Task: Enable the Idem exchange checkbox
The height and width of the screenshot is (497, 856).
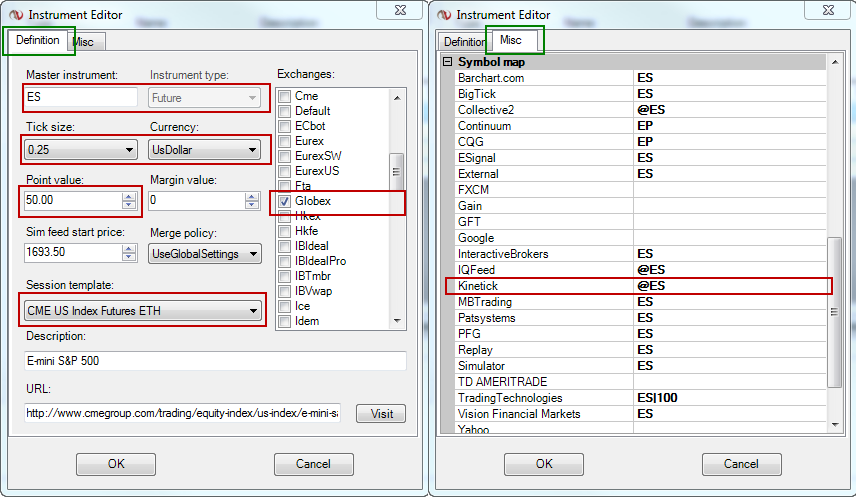Action: 284,321
